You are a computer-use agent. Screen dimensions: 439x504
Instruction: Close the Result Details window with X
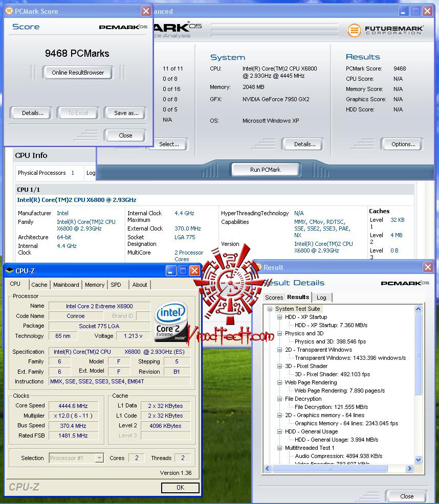click(428, 267)
